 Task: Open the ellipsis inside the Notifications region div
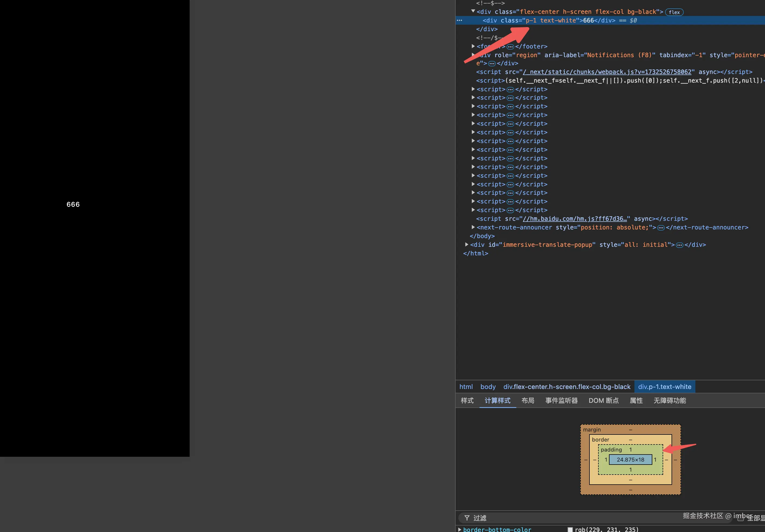(492, 63)
